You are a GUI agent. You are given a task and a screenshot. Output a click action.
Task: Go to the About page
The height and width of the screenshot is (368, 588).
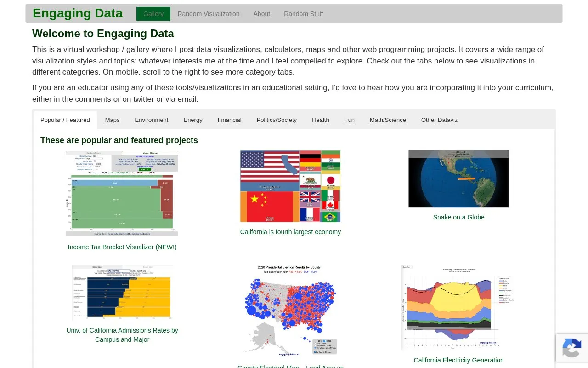tap(262, 14)
